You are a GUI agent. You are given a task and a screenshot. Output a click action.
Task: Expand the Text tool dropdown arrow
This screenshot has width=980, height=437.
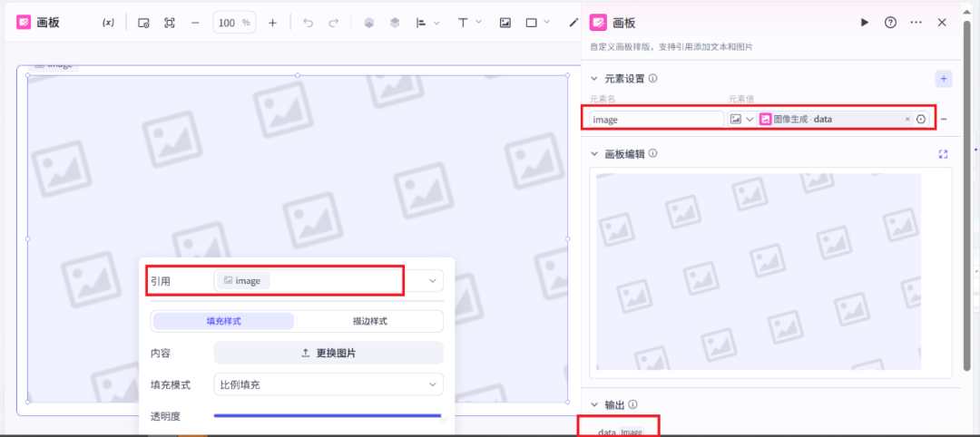point(479,23)
